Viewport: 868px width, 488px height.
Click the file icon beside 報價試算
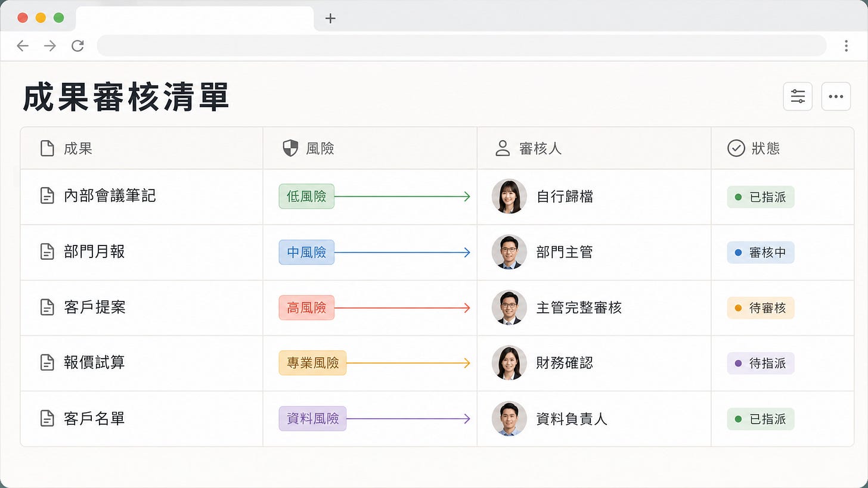(47, 362)
